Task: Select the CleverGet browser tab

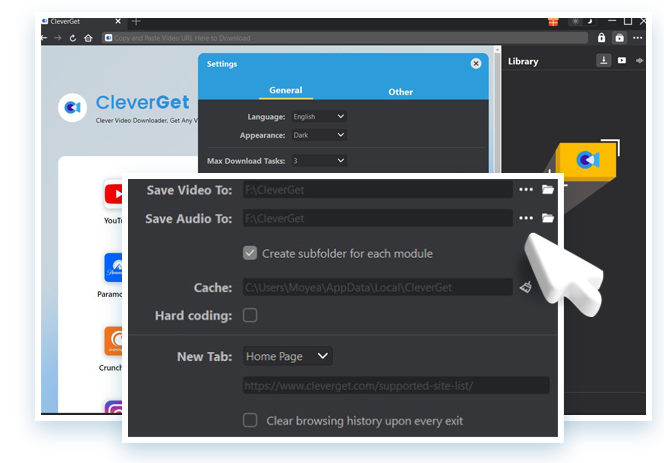Action: (x=81, y=21)
